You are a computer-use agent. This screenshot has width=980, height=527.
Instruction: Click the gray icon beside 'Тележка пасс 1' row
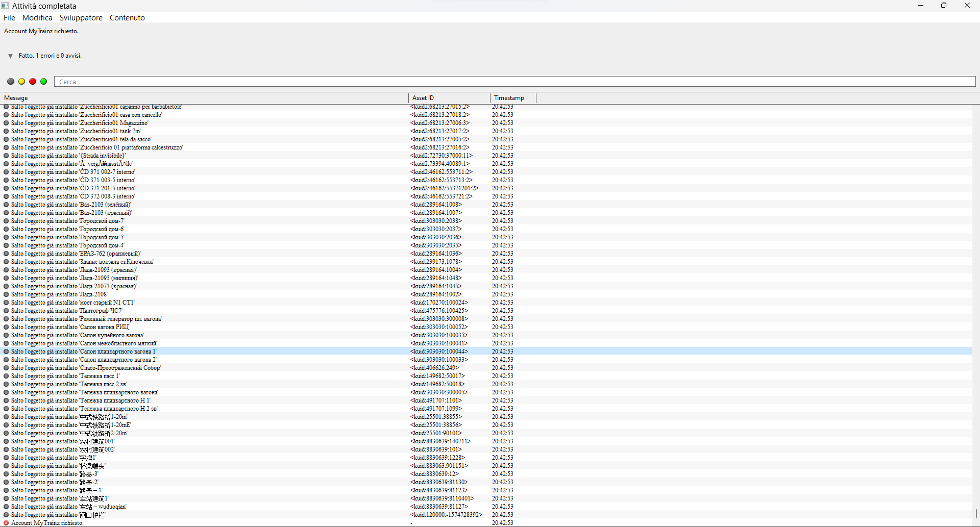tap(6, 376)
